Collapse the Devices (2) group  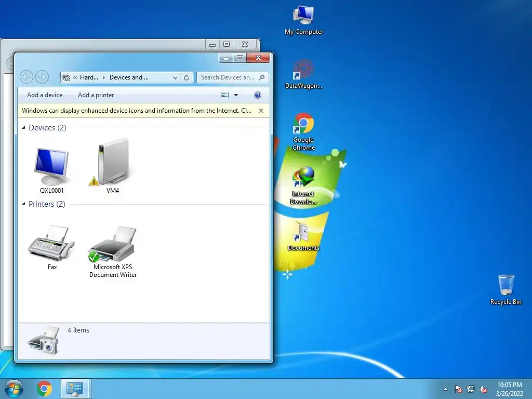click(x=23, y=128)
